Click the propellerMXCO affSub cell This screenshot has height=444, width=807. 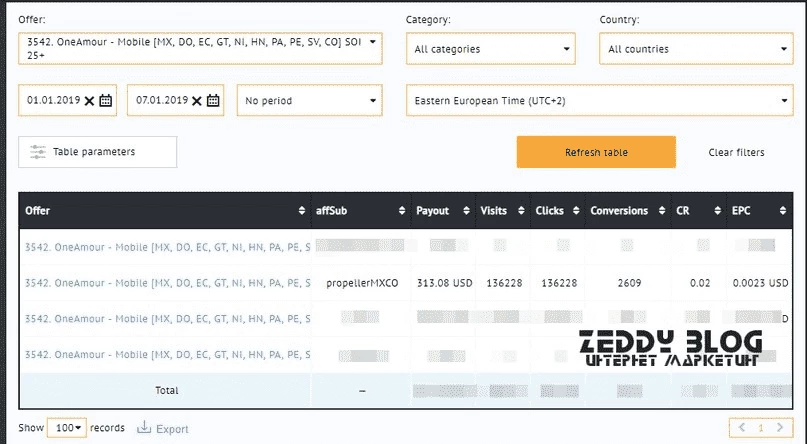click(x=362, y=283)
